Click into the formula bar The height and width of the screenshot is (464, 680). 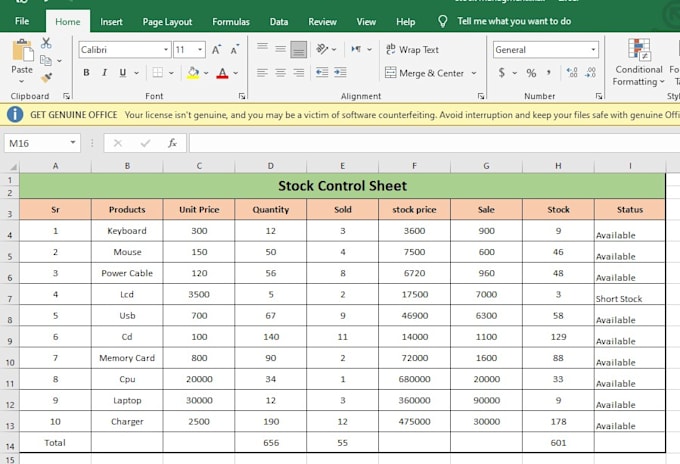(434, 143)
